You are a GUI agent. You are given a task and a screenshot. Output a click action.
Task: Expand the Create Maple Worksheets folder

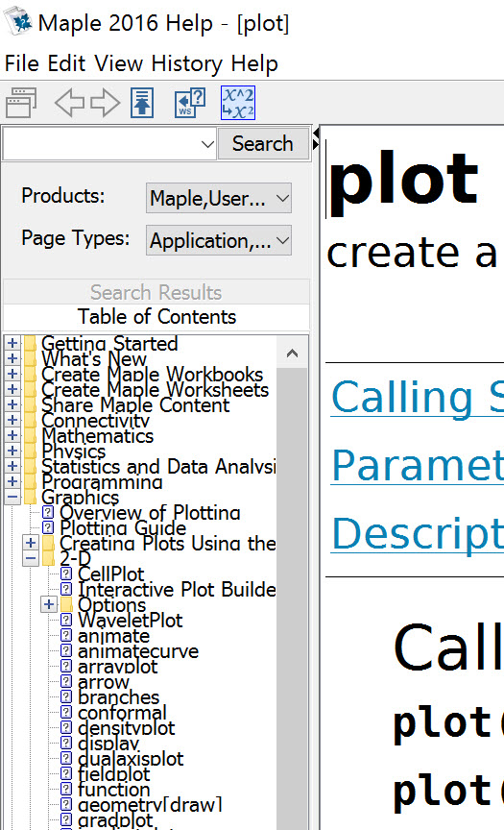click(x=12, y=389)
